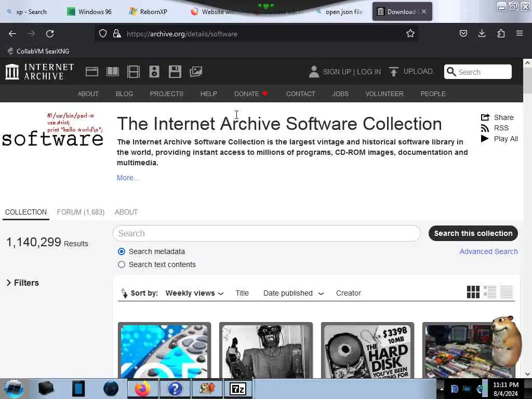Bookmark this page with star

coord(410,34)
